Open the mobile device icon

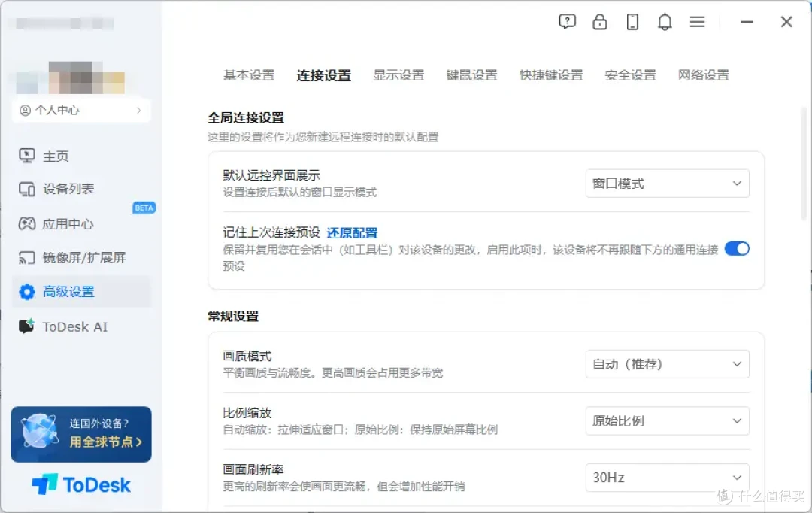[632, 22]
